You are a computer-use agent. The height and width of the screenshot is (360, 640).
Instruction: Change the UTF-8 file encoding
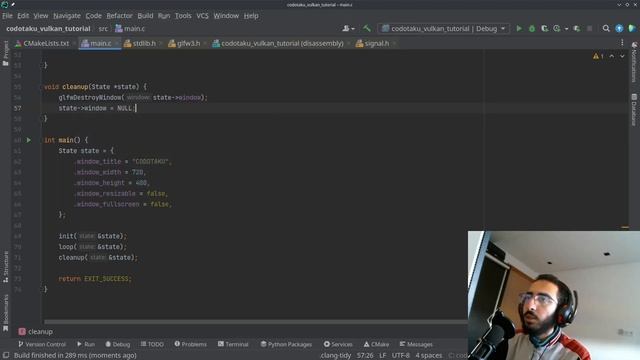(x=400, y=356)
